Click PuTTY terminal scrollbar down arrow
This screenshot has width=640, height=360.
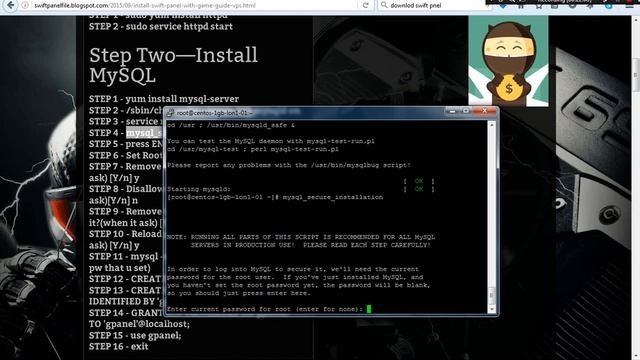click(491, 309)
